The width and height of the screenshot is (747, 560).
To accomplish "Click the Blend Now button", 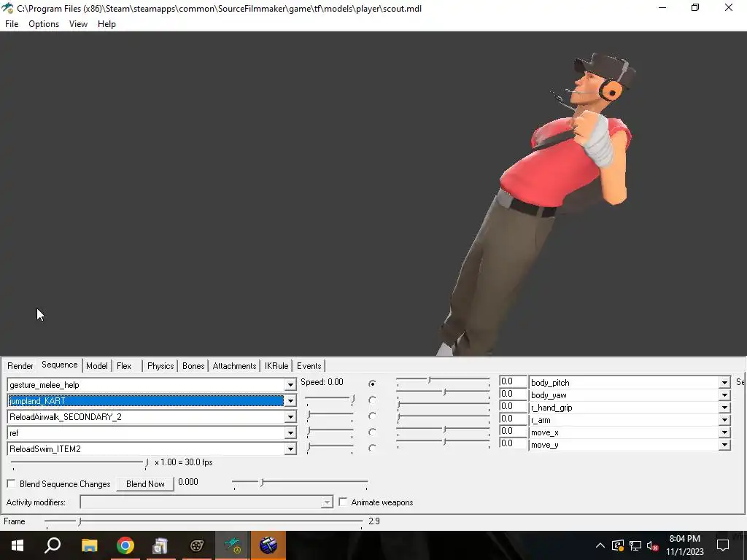I will point(145,484).
